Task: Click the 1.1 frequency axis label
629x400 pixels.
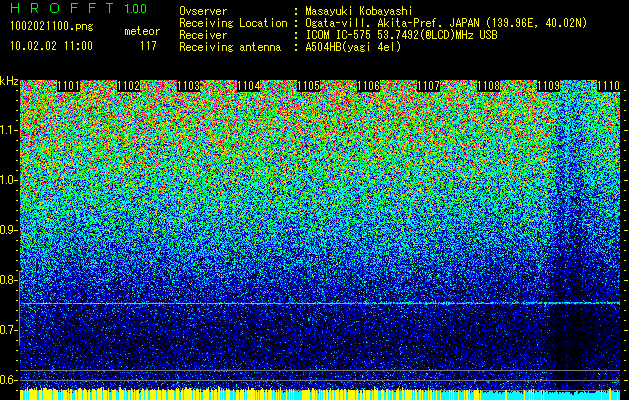Action: coord(9,130)
